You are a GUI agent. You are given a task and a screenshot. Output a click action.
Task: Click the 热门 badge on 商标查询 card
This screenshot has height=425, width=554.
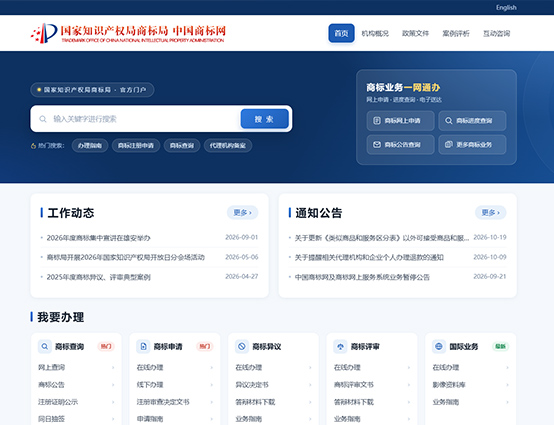click(x=106, y=347)
